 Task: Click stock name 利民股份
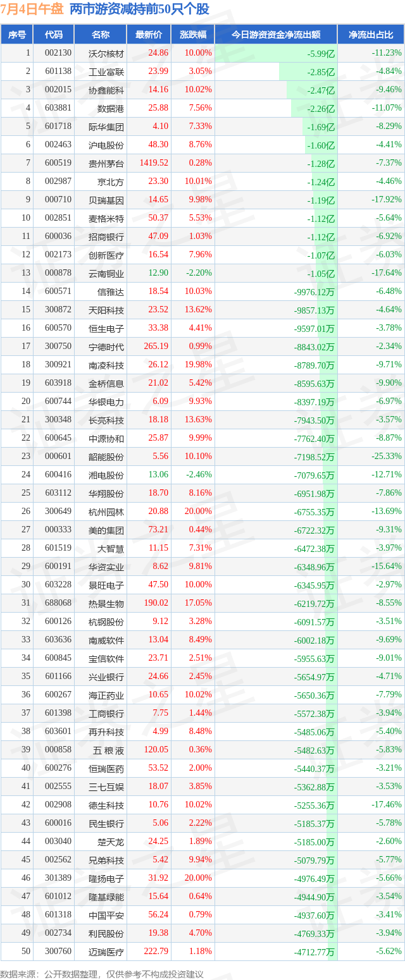(106, 933)
